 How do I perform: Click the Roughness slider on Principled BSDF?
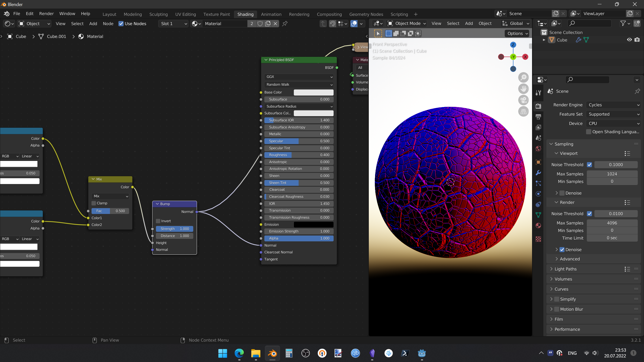299,155
